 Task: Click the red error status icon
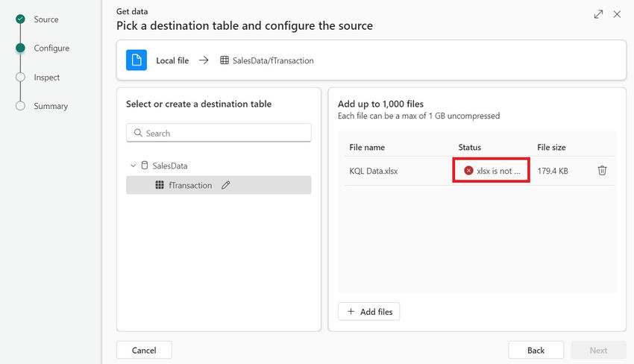click(468, 171)
